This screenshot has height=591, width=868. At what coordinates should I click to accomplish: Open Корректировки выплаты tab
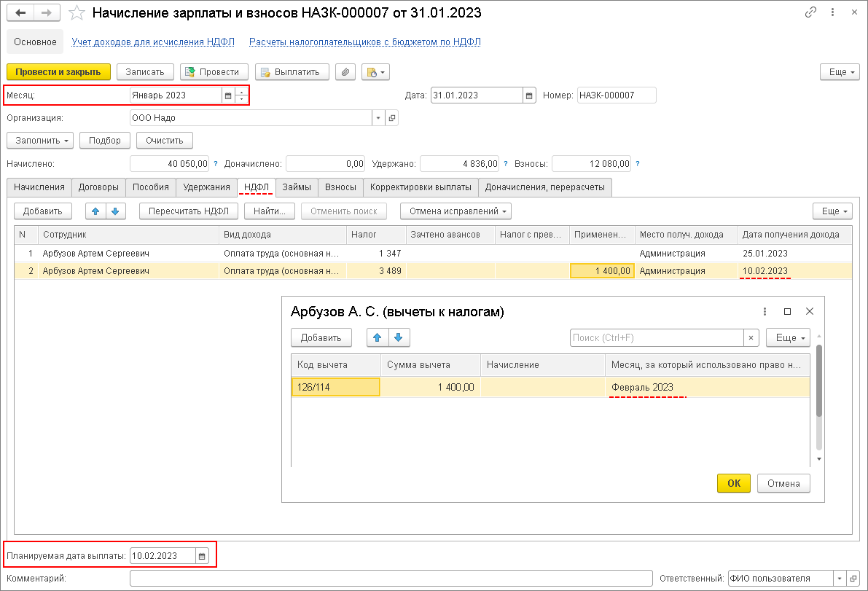421,187
